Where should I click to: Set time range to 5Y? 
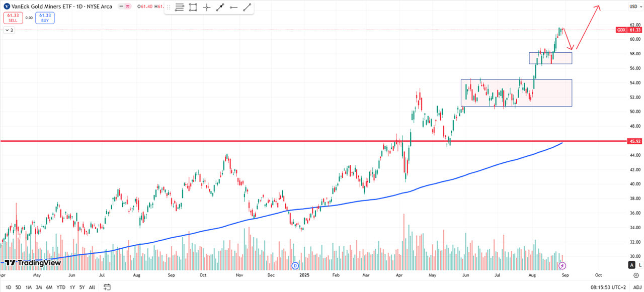(x=82, y=287)
